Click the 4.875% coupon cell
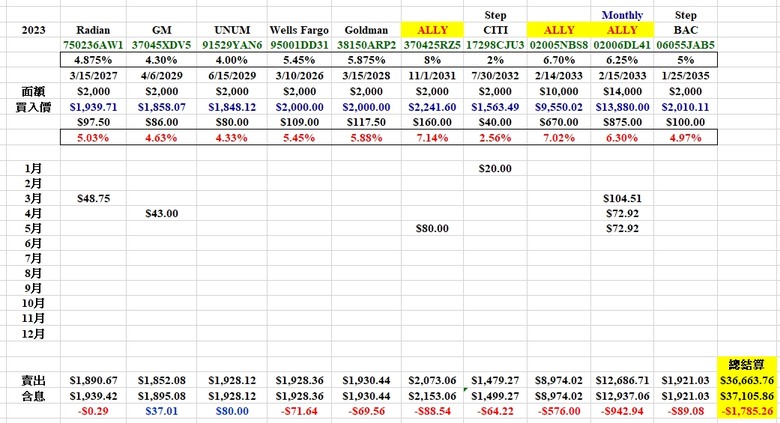 coord(93,60)
